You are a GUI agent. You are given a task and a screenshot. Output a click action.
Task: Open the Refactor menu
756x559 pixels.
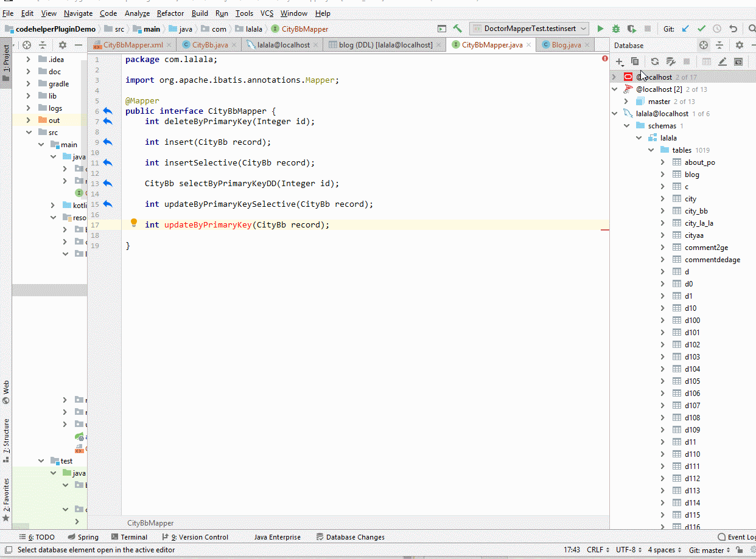click(170, 13)
